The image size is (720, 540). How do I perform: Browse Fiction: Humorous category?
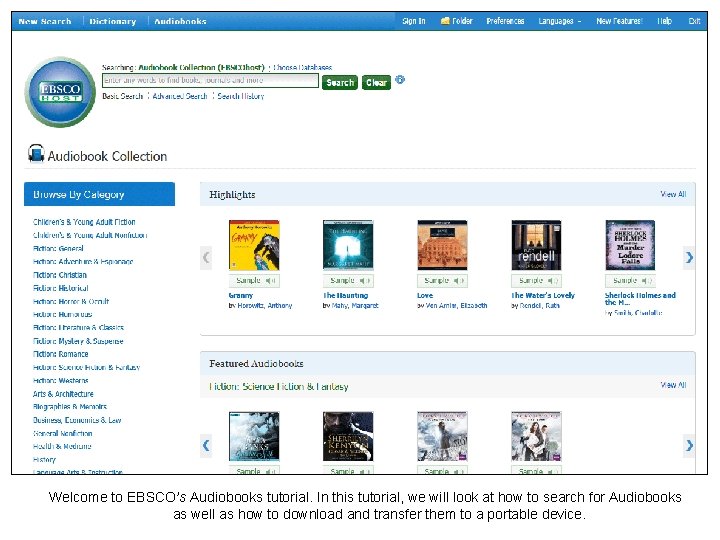(62, 315)
